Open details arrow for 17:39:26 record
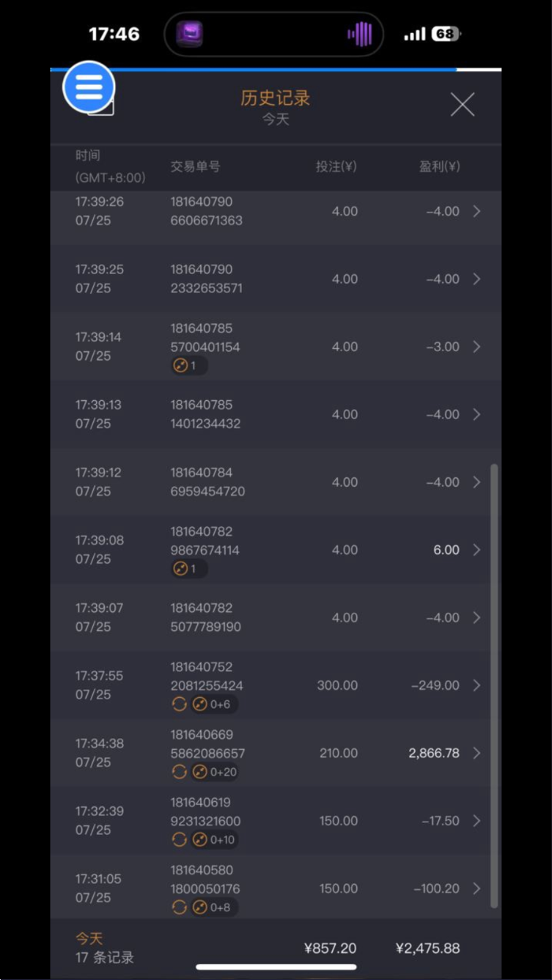This screenshot has height=980, width=552. pyautogui.click(x=476, y=211)
